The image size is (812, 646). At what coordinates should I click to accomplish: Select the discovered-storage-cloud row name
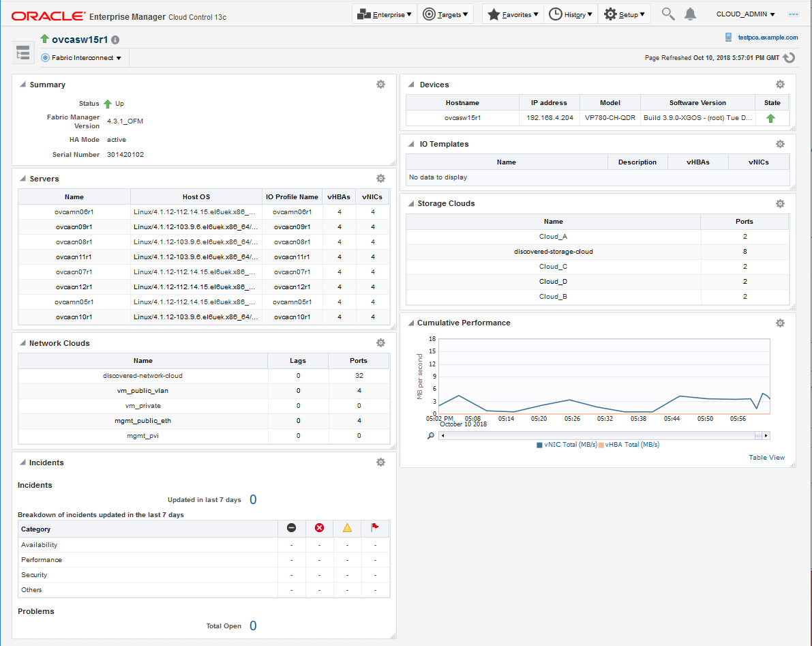click(553, 251)
